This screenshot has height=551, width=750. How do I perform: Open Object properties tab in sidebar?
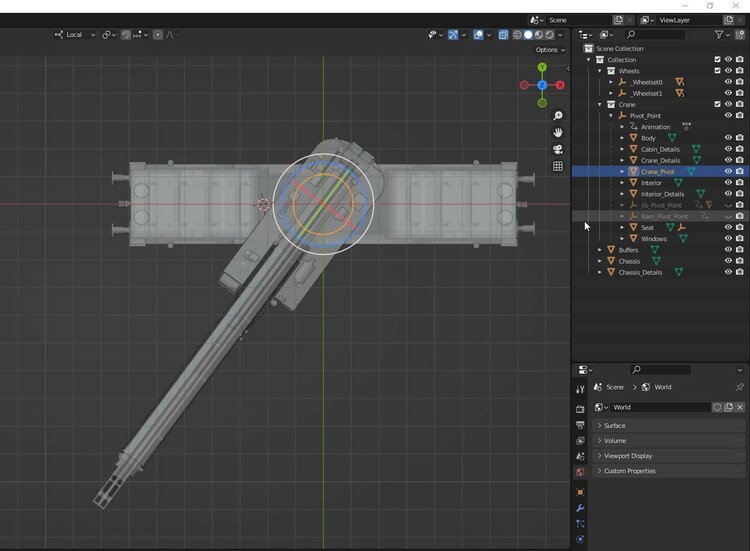pos(580,492)
